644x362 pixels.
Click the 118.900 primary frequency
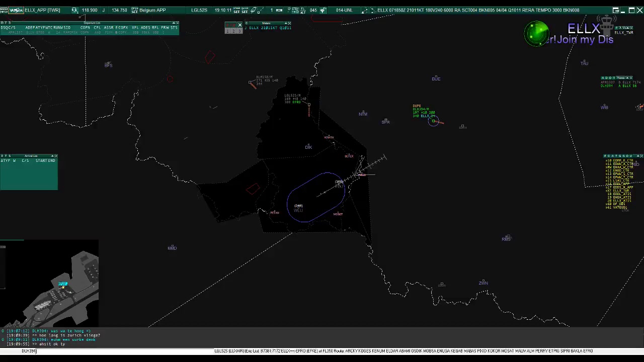click(x=90, y=10)
